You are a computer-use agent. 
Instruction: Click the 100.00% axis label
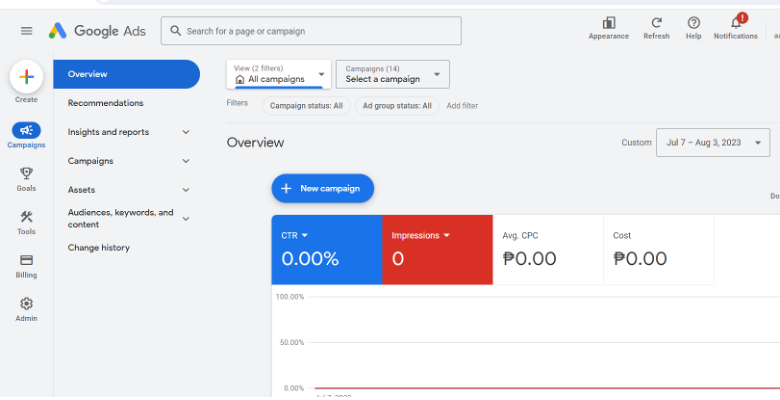(290, 297)
